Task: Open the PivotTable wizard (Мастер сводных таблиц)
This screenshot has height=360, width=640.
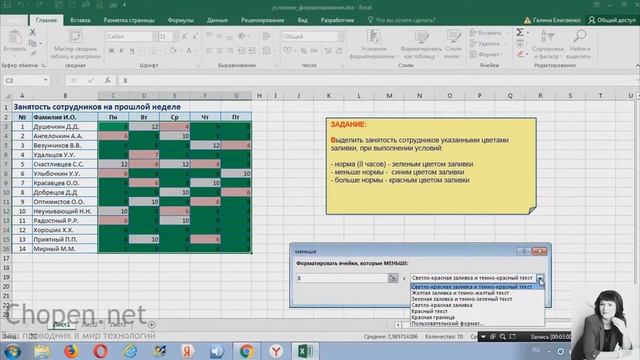Action: tap(76, 45)
